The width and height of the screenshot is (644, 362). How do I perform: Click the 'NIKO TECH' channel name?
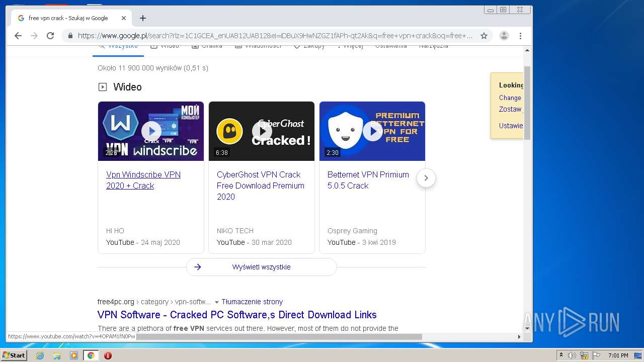(x=235, y=231)
